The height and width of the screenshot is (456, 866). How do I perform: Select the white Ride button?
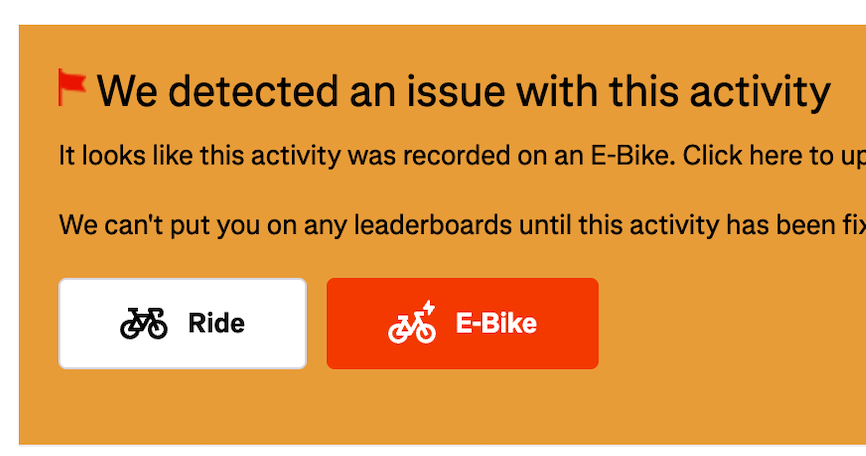pyautogui.click(x=182, y=323)
